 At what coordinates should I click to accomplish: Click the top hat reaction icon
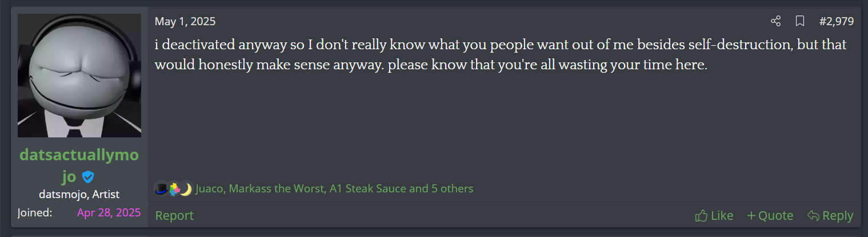tap(161, 188)
